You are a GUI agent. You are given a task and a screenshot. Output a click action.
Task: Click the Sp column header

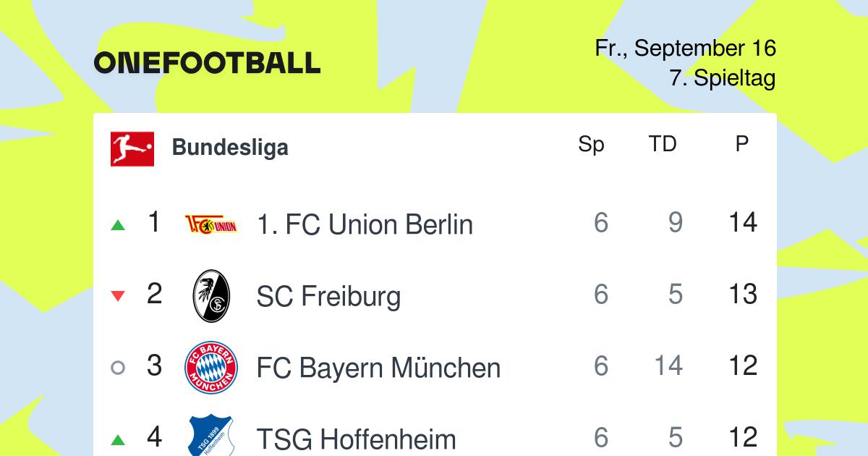pos(591,145)
